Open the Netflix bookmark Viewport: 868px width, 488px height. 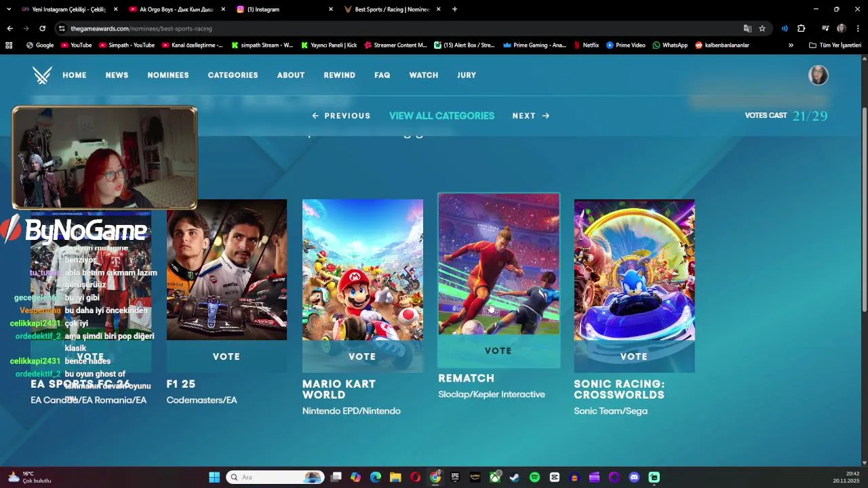pyautogui.click(x=586, y=45)
